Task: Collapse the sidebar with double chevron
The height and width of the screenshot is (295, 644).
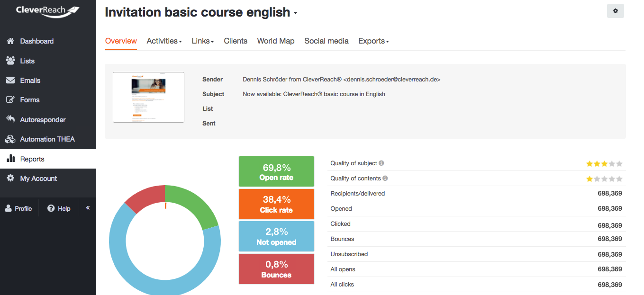Action: pyautogui.click(x=88, y=208)
